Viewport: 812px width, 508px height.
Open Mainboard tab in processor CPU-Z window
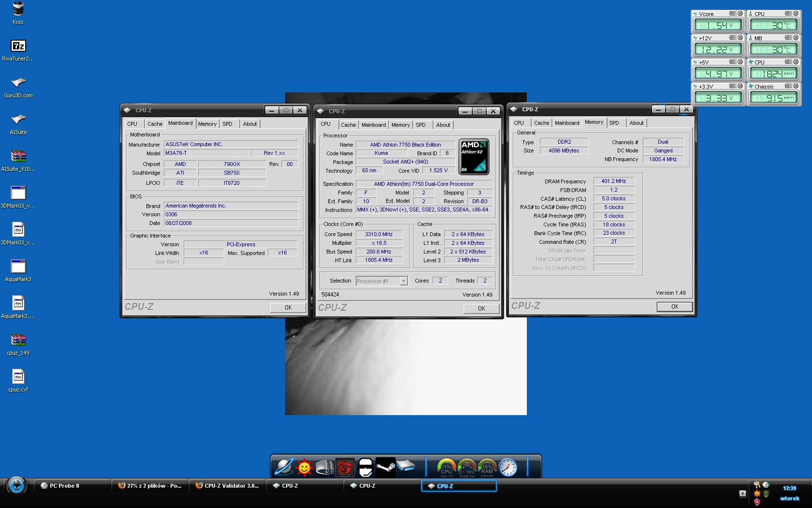tap(374, 125)
